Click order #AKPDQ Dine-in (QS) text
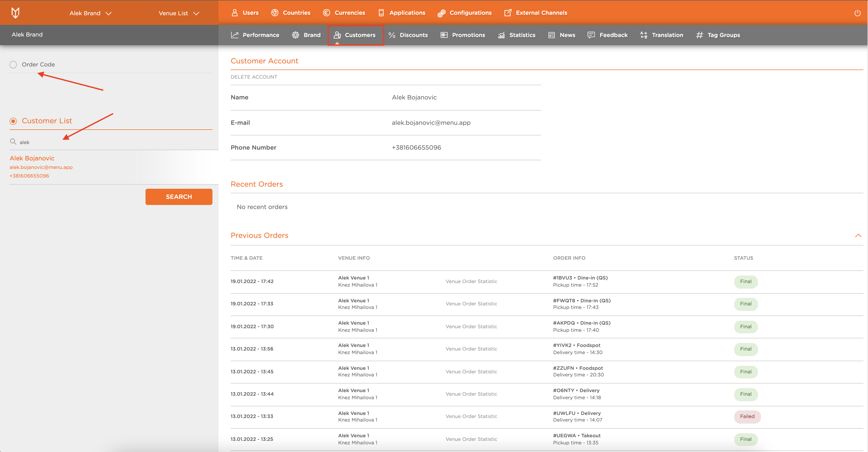 (582, 323)
